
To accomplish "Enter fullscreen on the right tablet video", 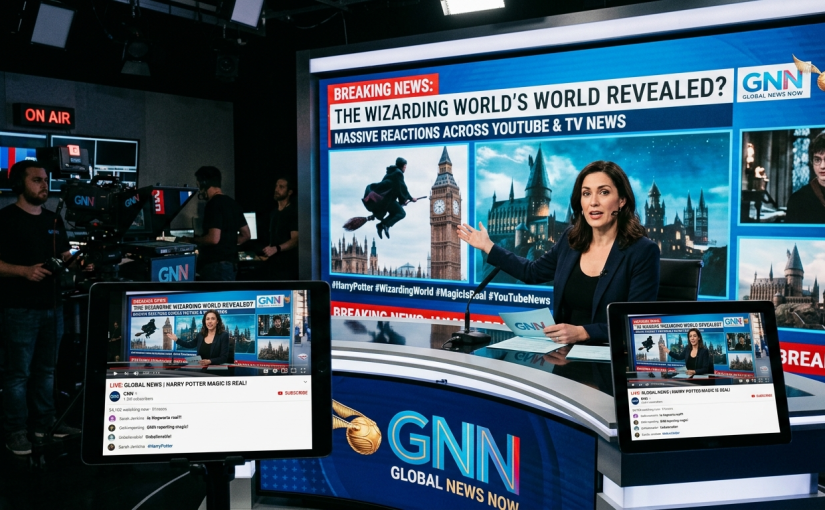I will tap(767, 380).
